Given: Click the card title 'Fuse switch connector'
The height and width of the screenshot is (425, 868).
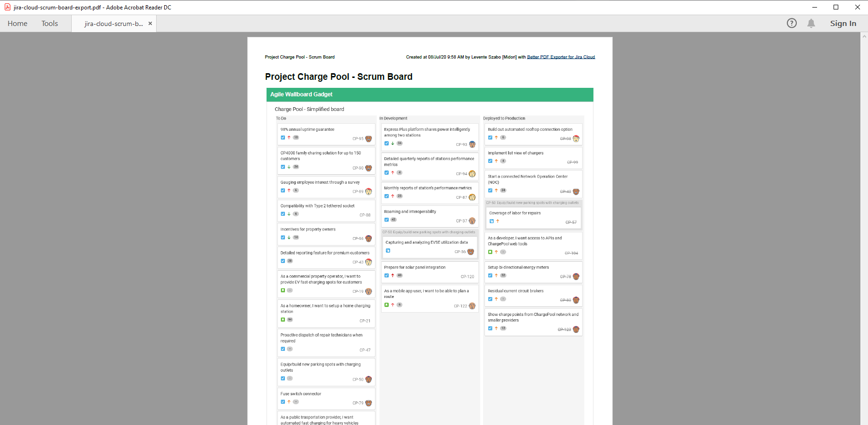Looking at the screenshot, I should (x=301, y=394).
